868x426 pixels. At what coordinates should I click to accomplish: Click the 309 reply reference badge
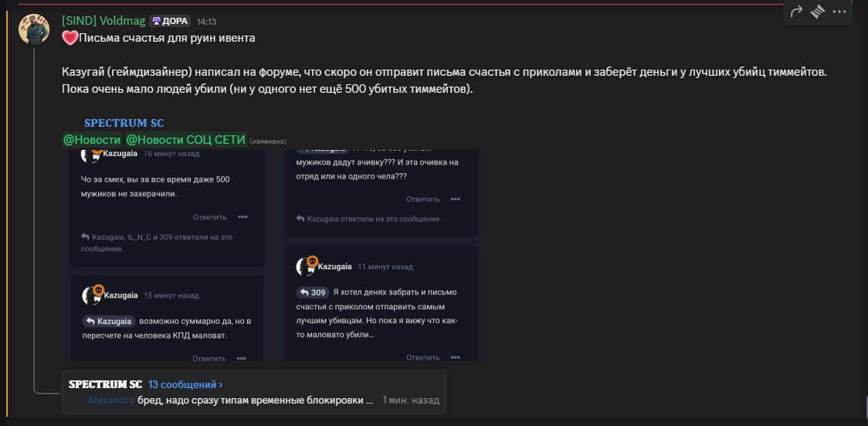[313, 293]
